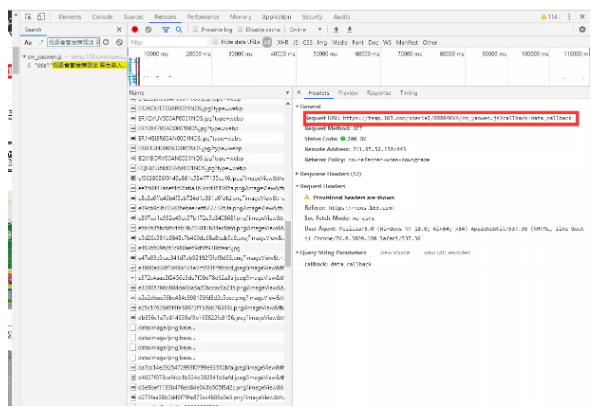Open network search with the magnifier icon
Screen dimensions: 598x415
point(178,29)
